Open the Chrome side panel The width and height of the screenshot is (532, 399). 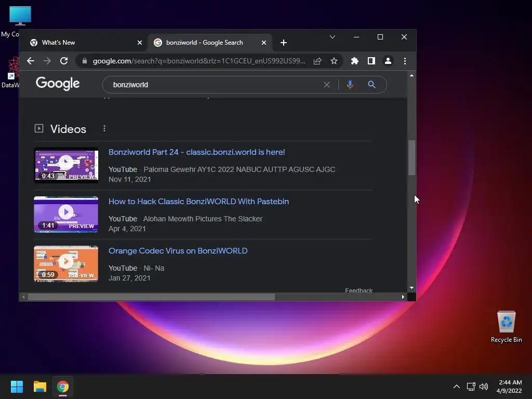coord(371,61)
